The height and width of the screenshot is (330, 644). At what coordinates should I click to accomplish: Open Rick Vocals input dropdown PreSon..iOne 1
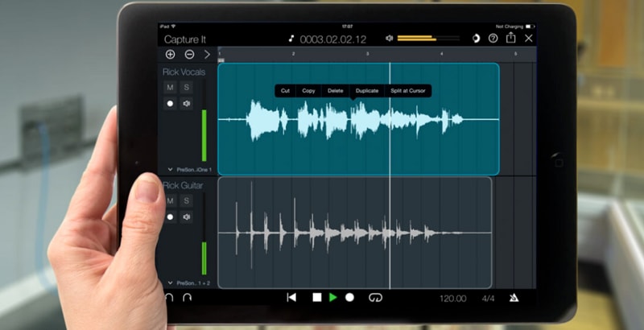(190, 170)
